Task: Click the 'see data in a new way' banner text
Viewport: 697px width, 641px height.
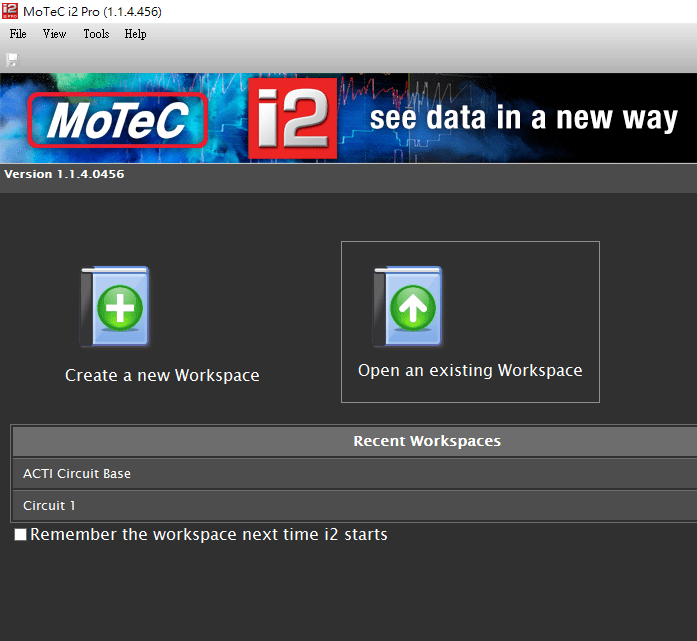Action: click(x=524, y=119)
